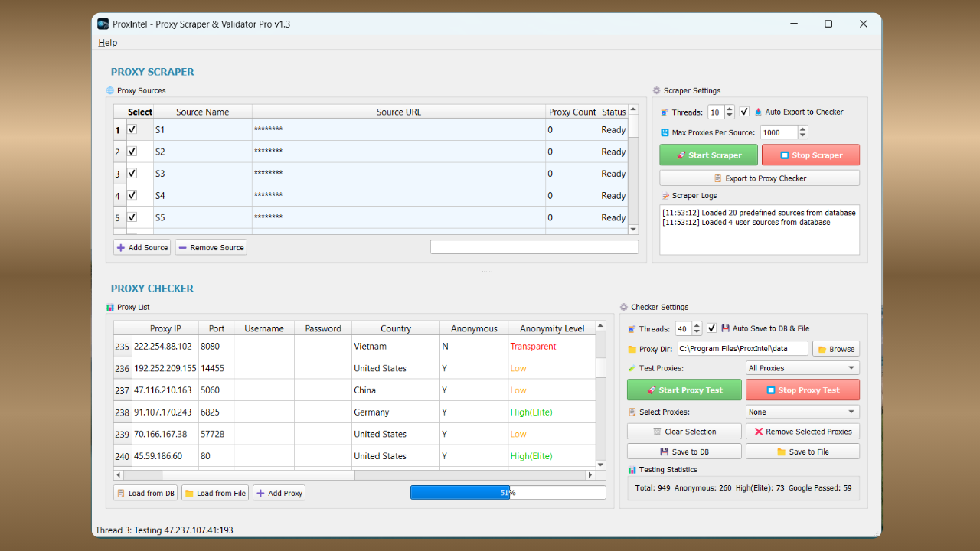This screenshot has height=551, width=980.
Task: Sort the proxy list by Country column header
Action: 395,328
